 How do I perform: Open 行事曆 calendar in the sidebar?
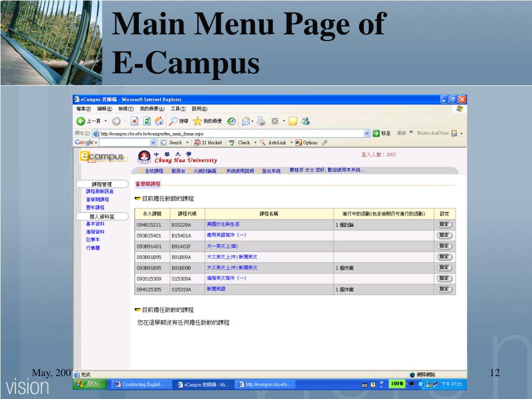[92, 248]
